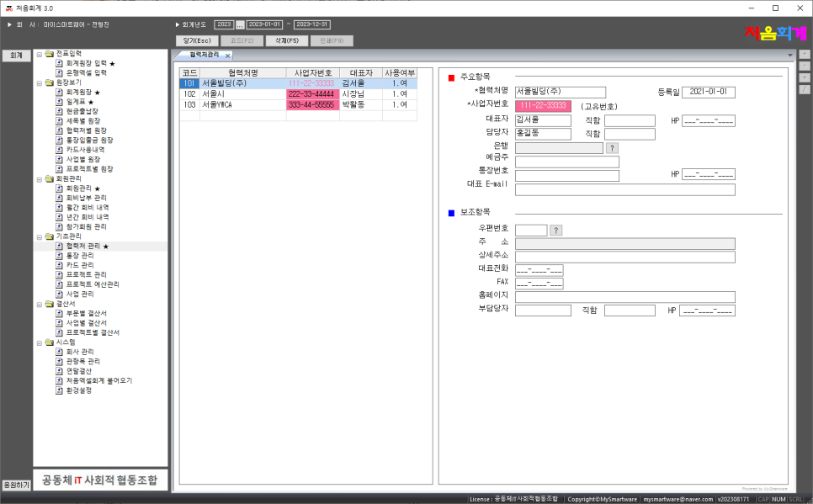813x504 pixels.
Task: Open 회계원장 입력 document icon in tree
Action: point(60,63)
